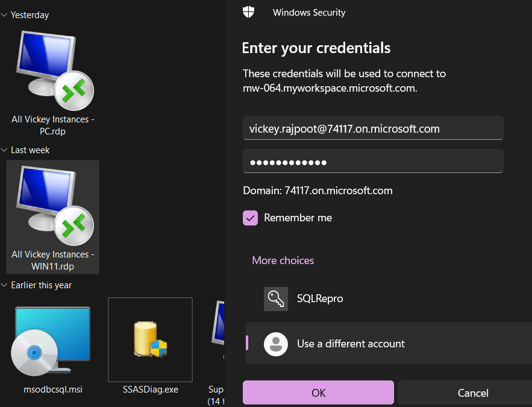532x407 pixels.
Task: Click the Enter your credentials heading
Action: pos(316,48)
